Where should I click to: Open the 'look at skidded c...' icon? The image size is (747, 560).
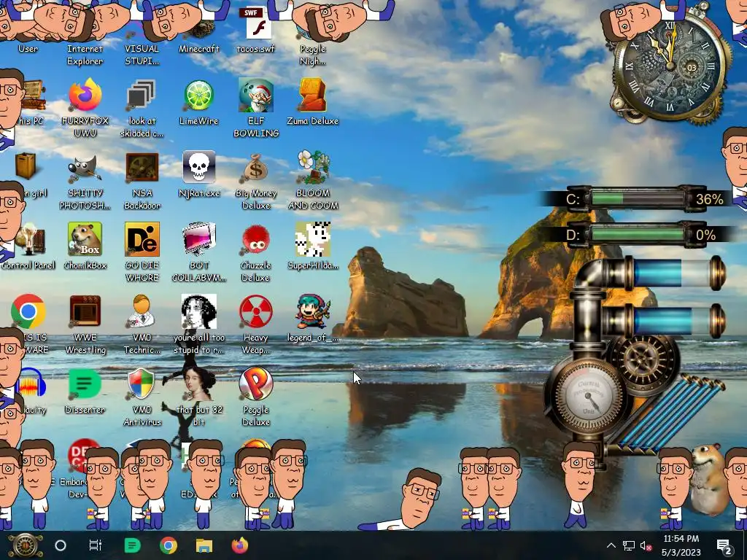click(x=142, y=96)
